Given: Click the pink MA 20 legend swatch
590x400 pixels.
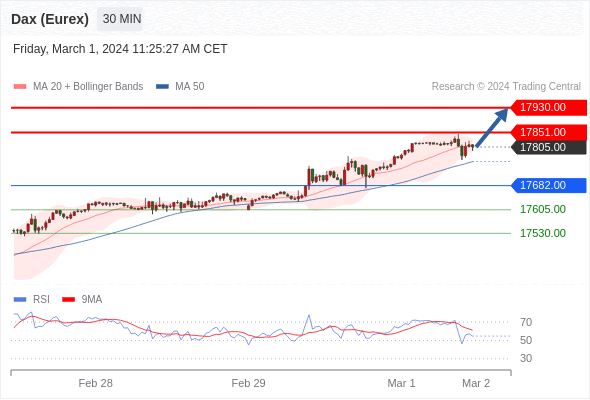Looking at the screenshot, I should (x=20, y=87).
